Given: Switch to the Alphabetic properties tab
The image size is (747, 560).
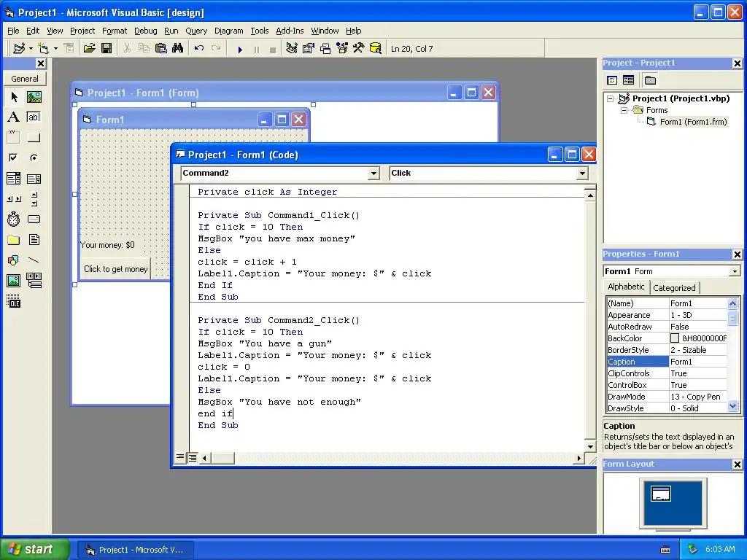Looking at the screenshot, I should pos(626,287).
